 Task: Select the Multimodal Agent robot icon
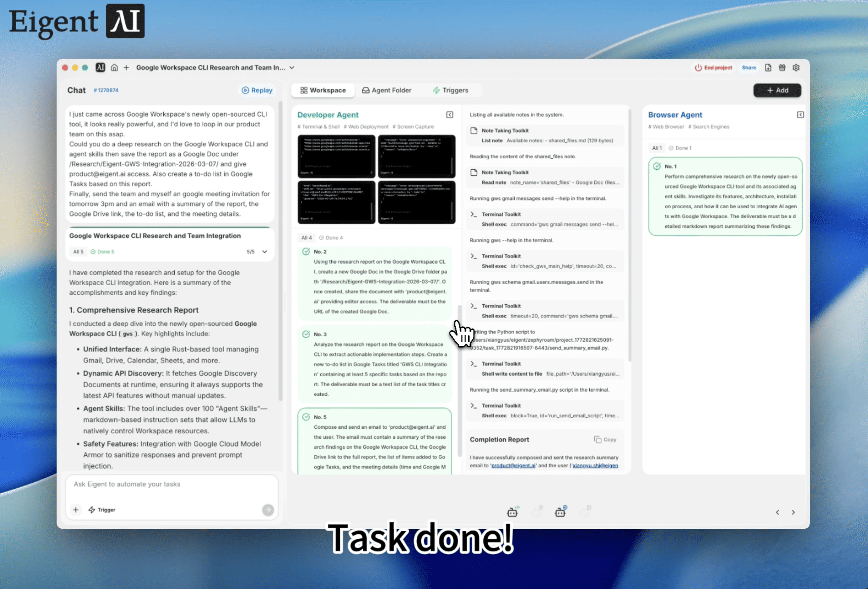tap(584, 512)
